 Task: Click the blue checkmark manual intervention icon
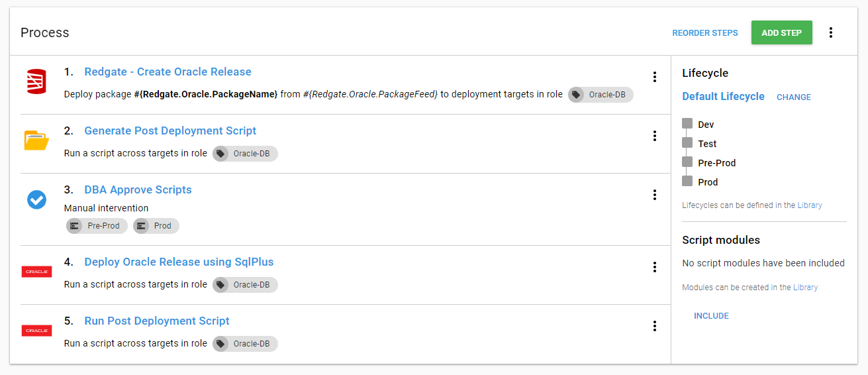[x=36, y=199]
